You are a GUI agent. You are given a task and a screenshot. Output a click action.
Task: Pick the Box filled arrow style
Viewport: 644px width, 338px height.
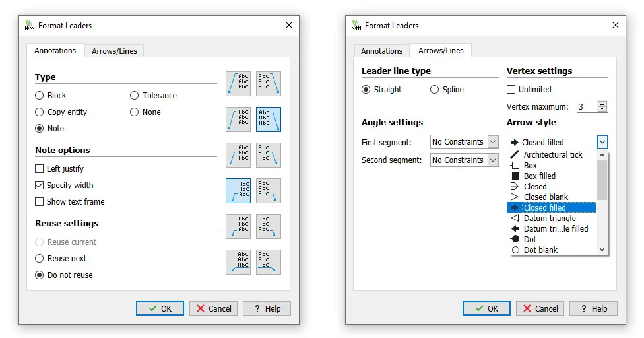[x=539, y=176]
